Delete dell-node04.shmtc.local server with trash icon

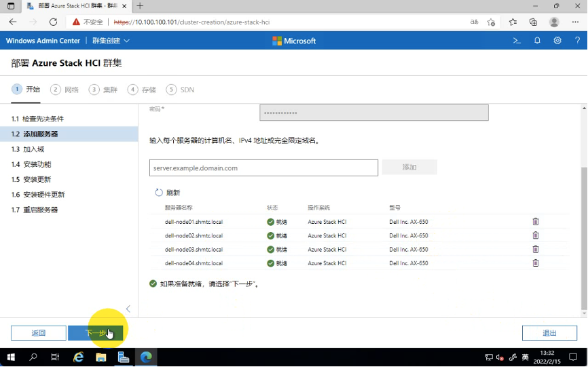(536, 263)
